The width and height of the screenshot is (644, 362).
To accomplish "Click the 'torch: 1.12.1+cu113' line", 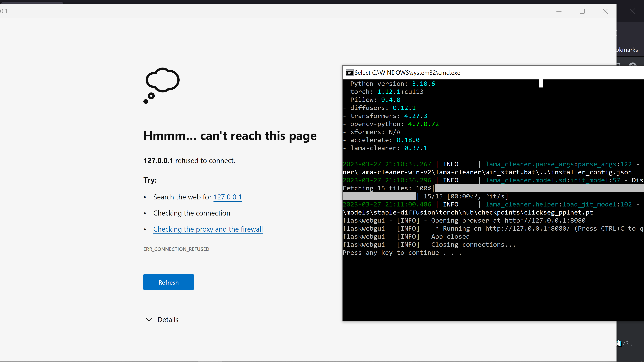I will 383,92.
